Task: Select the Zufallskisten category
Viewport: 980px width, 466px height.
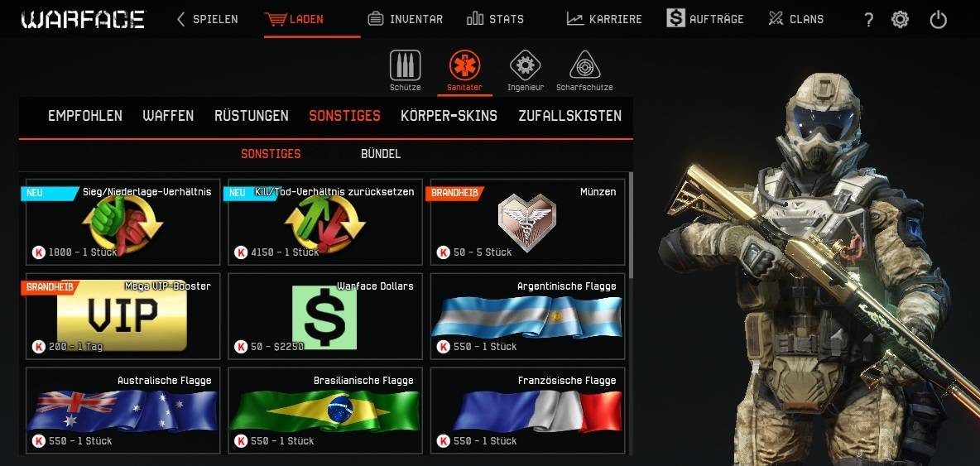Action: 570,116
